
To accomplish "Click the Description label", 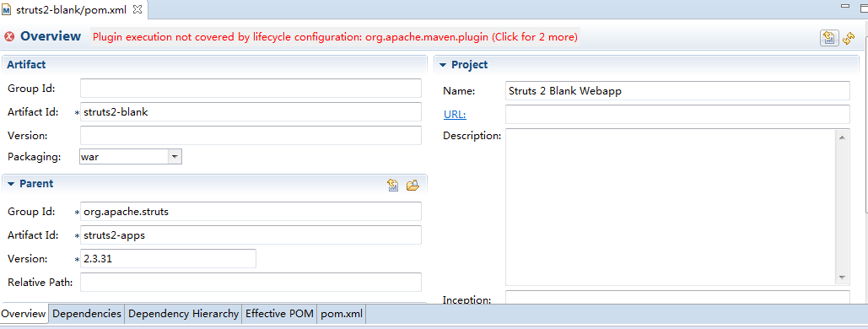I will [x=472, y=136].
